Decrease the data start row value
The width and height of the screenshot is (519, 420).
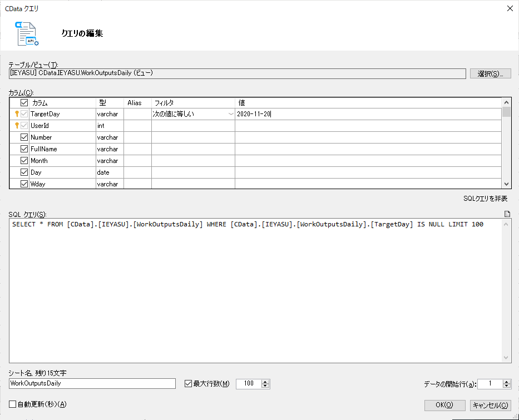tap(506, 386)
